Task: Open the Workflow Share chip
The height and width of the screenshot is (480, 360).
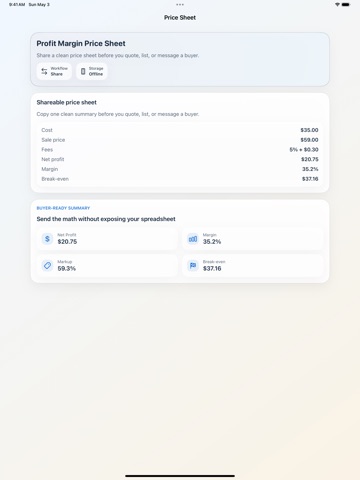Action: tap(54, 71)
